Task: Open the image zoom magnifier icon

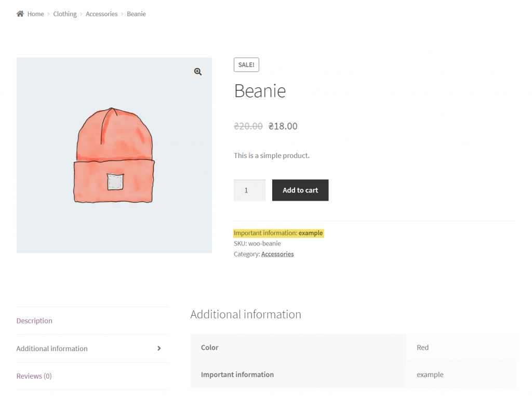Action: pos(198,72)
